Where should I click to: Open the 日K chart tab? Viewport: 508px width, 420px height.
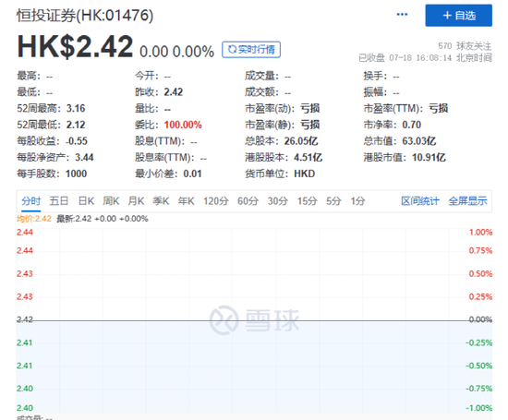pyautogui.click(x=86, y=201)
